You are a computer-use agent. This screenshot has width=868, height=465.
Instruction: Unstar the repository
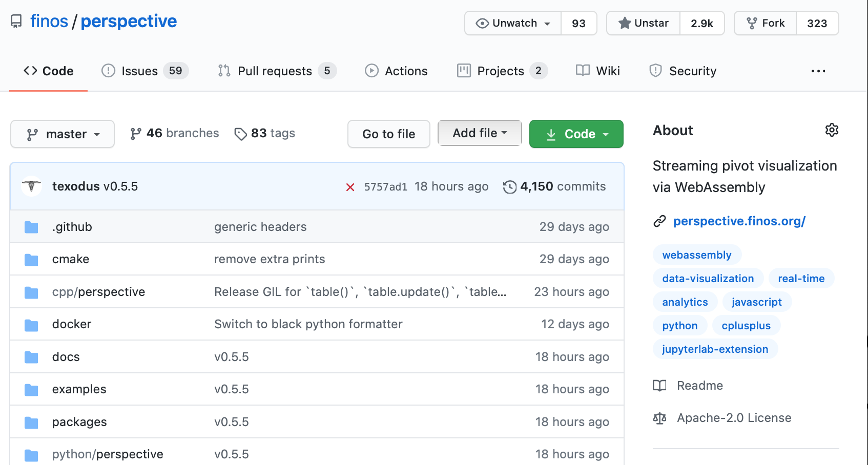tap(644, 23)
